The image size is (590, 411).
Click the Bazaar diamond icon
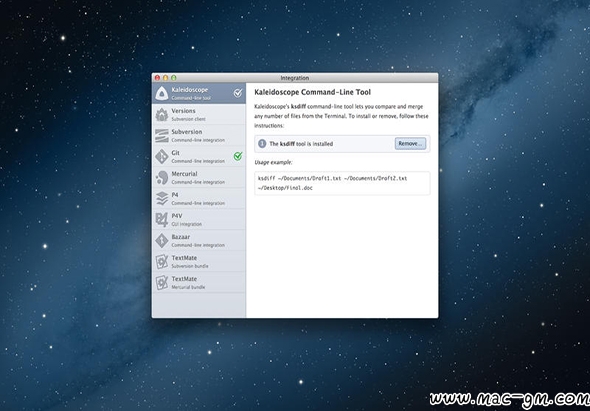[162, 241]
